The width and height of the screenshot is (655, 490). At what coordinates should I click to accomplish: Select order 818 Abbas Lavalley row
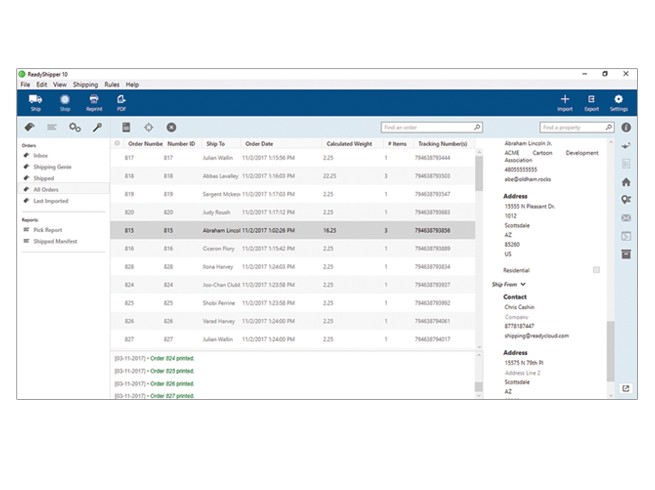tap(292, 176)
